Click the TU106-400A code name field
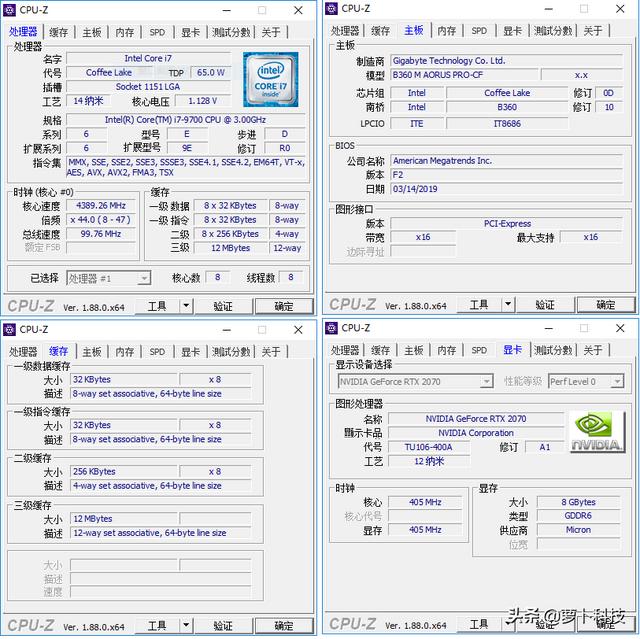The width and height of the screenshot is (640, 639). click(429, 447)
